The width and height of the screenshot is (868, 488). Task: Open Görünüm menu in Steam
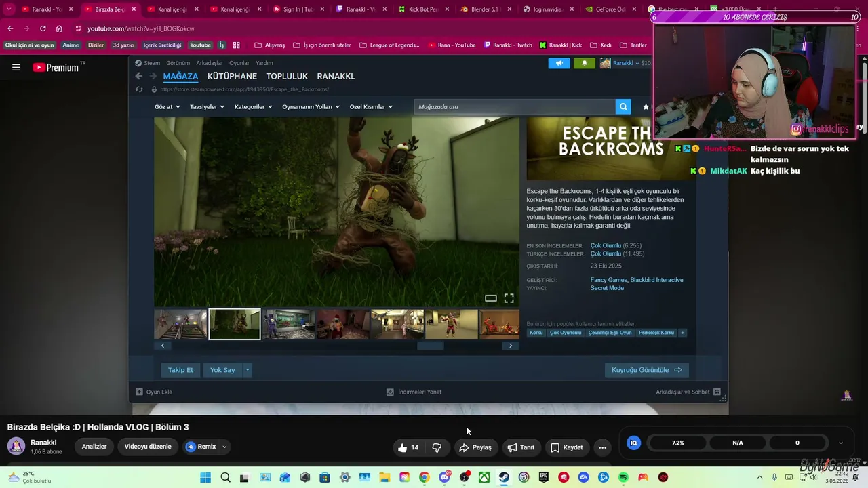pos(178,63)
